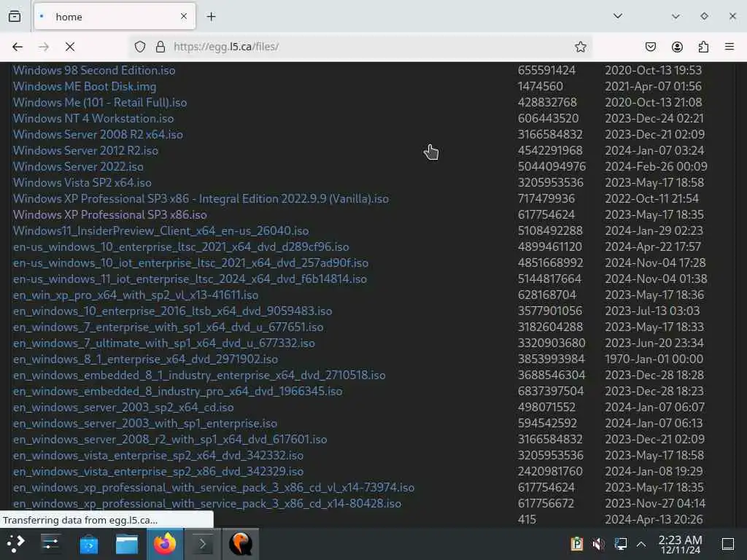747x560 pixels.
Task: Open clipboard tray icon
Action: 576,544
